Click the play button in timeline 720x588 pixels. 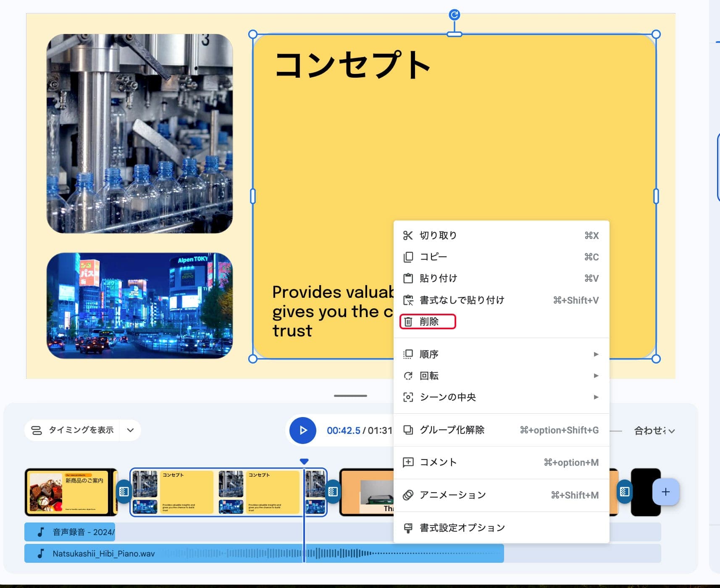(302, 430)
